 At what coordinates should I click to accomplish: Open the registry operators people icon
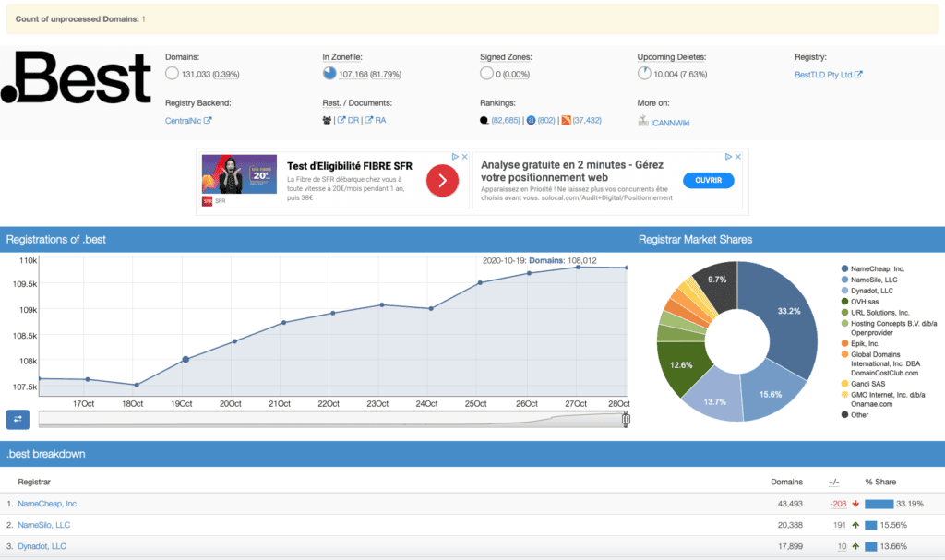pos(327,121)
